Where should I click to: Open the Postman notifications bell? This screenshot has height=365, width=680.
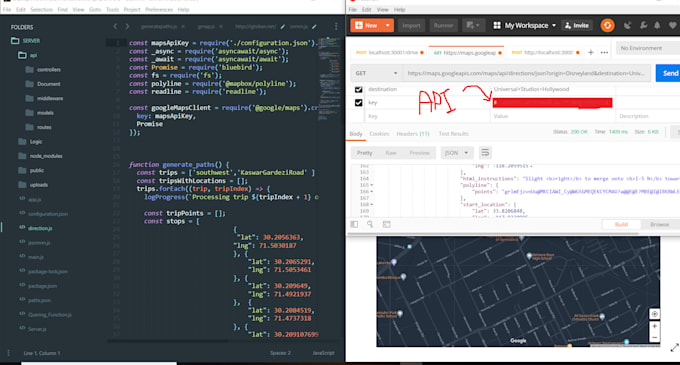(657, 26)
